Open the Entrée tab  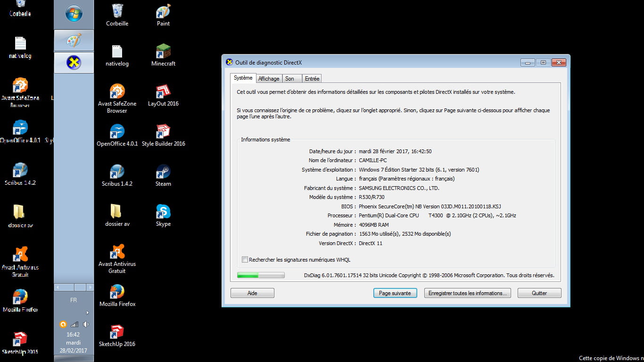click(312, 79)
